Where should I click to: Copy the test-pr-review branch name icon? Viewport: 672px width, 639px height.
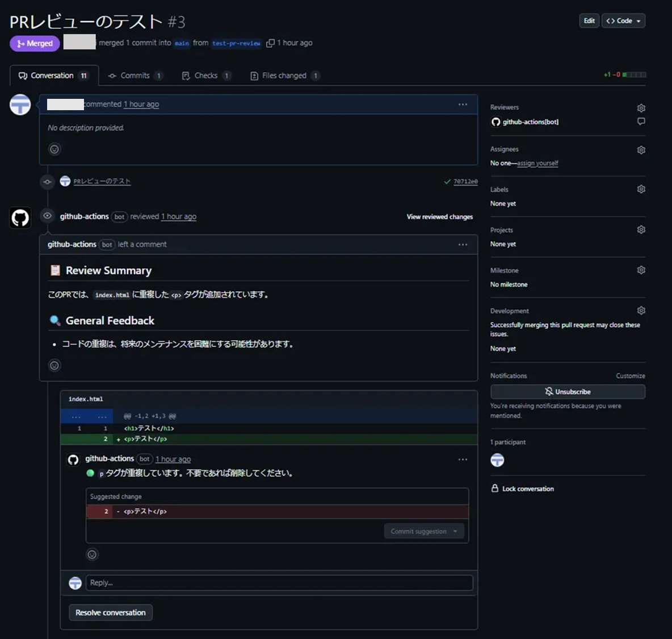271,43
